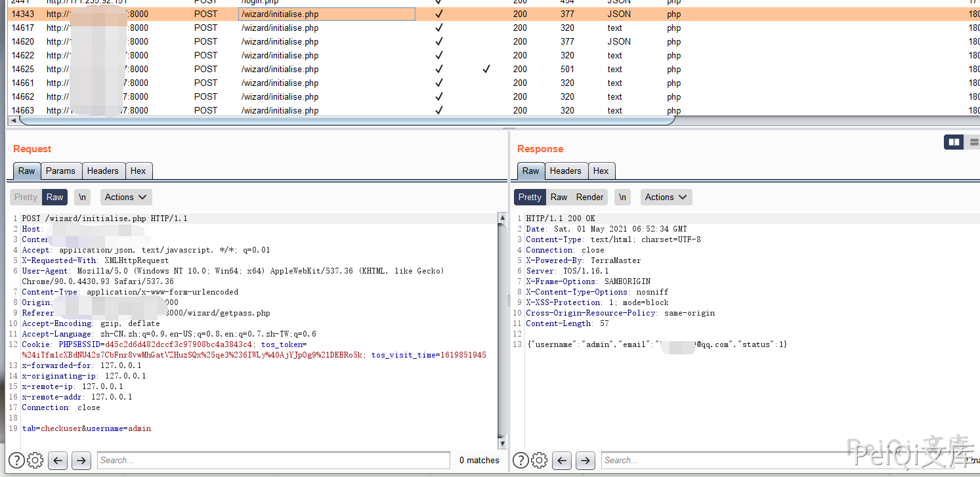Open response search settings gear icon

pyautogui.click(x=540, y=460)
